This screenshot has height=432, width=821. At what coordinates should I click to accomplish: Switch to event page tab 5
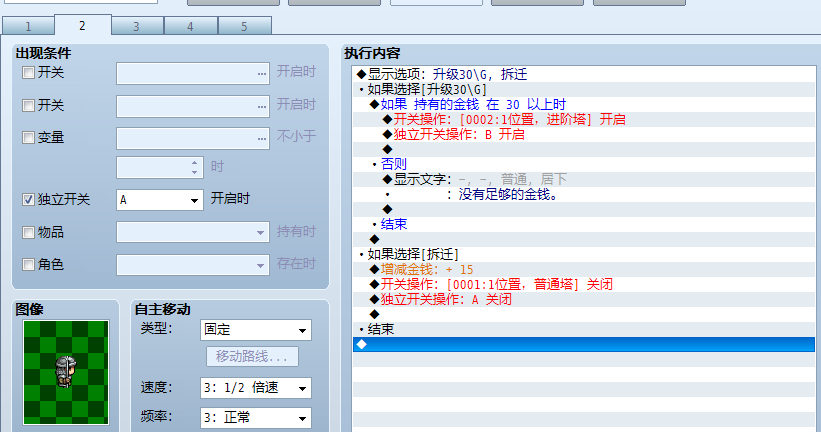[245, 26]
